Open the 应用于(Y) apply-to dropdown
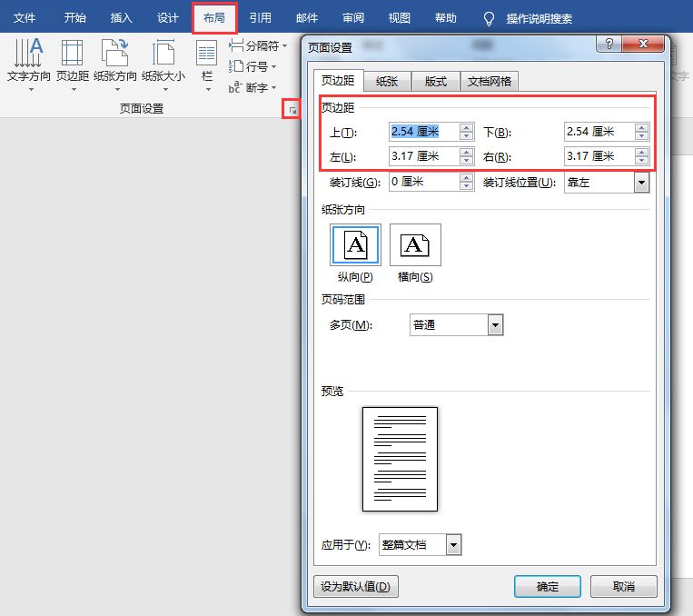The height and width of the screenshot is (616, 693). pos(453,545)
